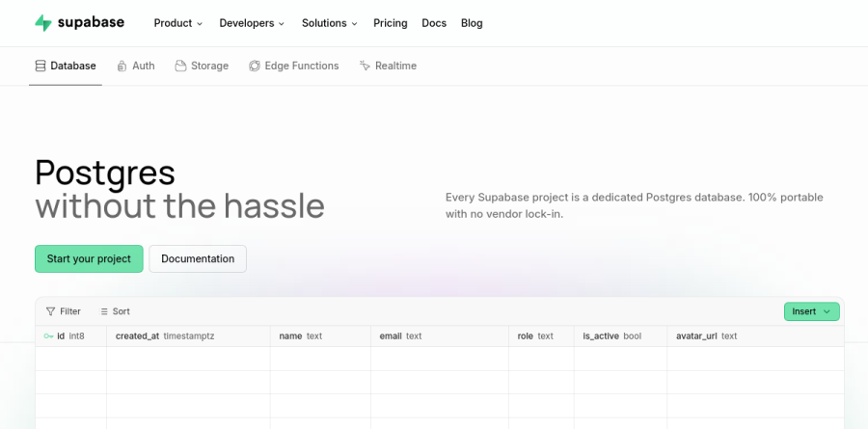Screen dimensions: 868x429
Task: Click the is_active bool column header
Action: point(620,336)
